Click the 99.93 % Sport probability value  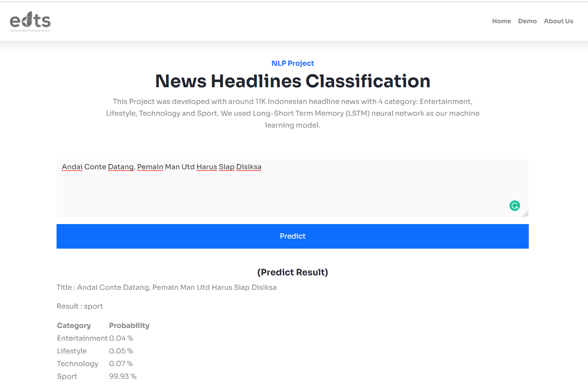tap(122, 376)
